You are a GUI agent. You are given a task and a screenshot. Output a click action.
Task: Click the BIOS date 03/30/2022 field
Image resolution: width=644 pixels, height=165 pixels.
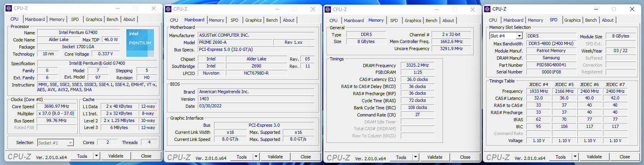pyautogui.click(x=256, y=106)
